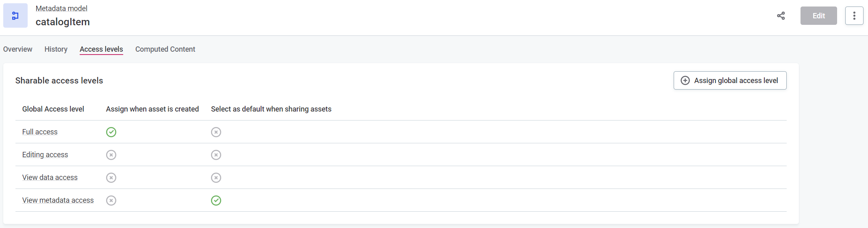
Task: Open the View metadata access link
Action: 58,200
